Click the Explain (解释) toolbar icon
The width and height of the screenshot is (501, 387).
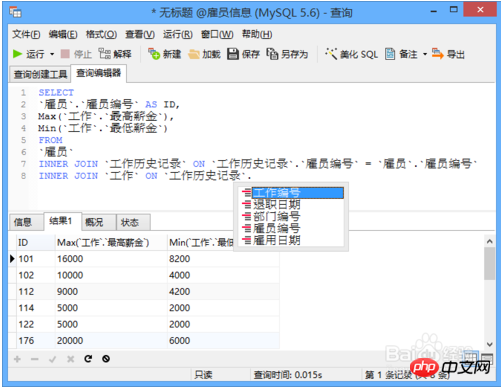point(105,54)
